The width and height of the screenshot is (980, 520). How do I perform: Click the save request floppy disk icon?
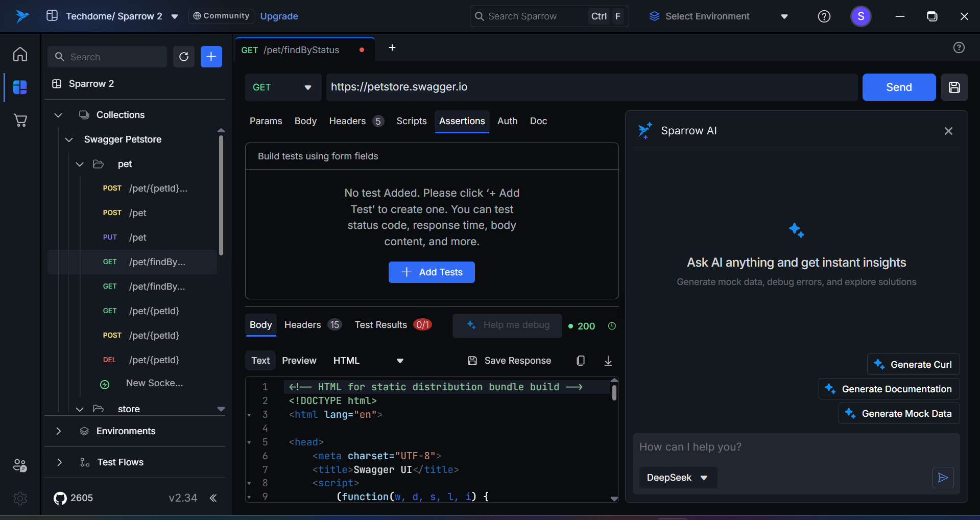coord(954,87)
